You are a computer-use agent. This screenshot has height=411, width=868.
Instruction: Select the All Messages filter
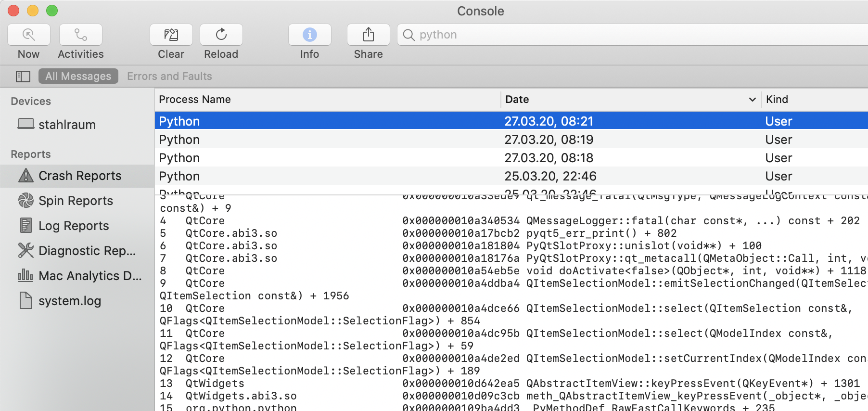78,76
